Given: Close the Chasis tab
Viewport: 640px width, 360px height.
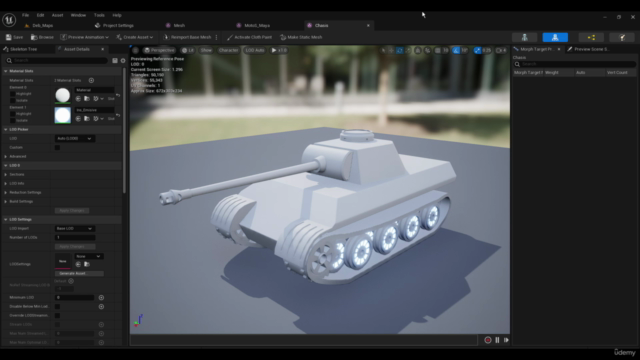Looking at the screenshot, I should click(x=368, y=25).
